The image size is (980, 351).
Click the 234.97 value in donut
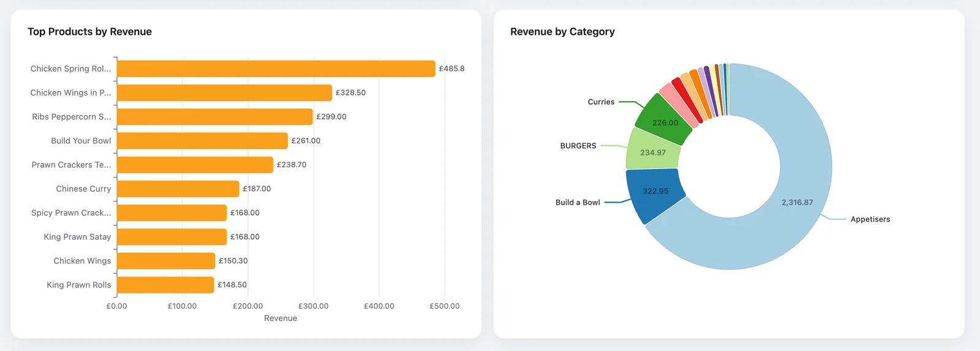[653, 153]
